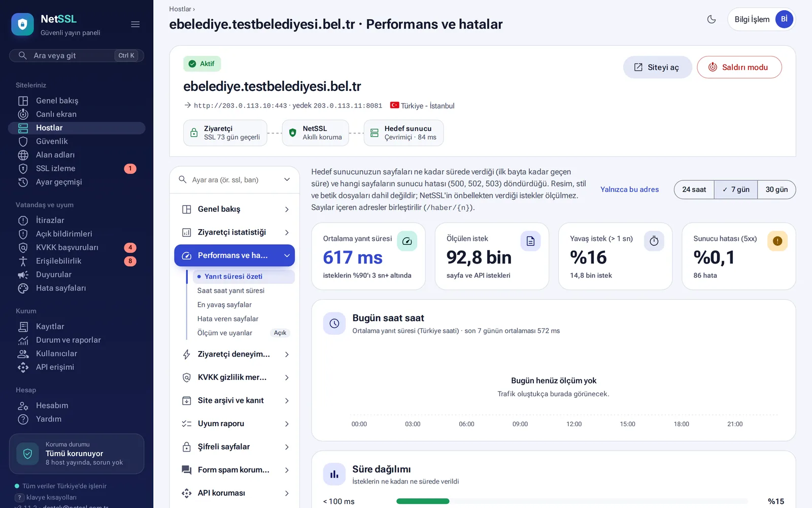The image size is (812, 508).
Task: Select the 7 gün time range
Action: pos(736,189)
